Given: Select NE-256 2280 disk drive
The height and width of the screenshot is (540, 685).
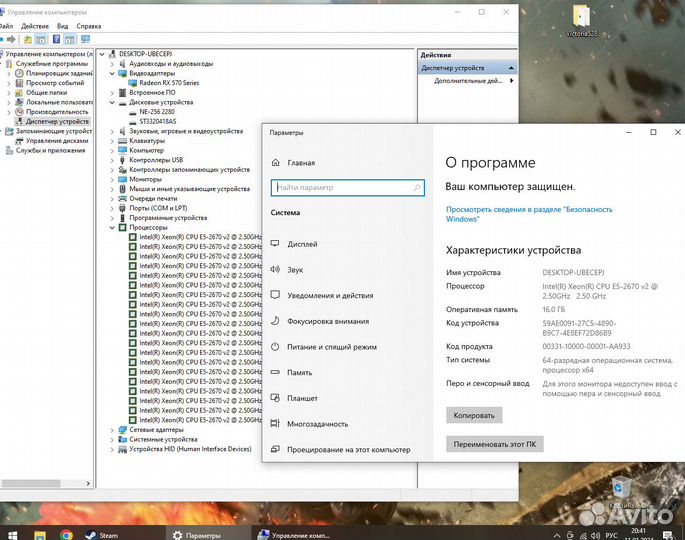Looking at the screenshot, I should coord(157,112).
